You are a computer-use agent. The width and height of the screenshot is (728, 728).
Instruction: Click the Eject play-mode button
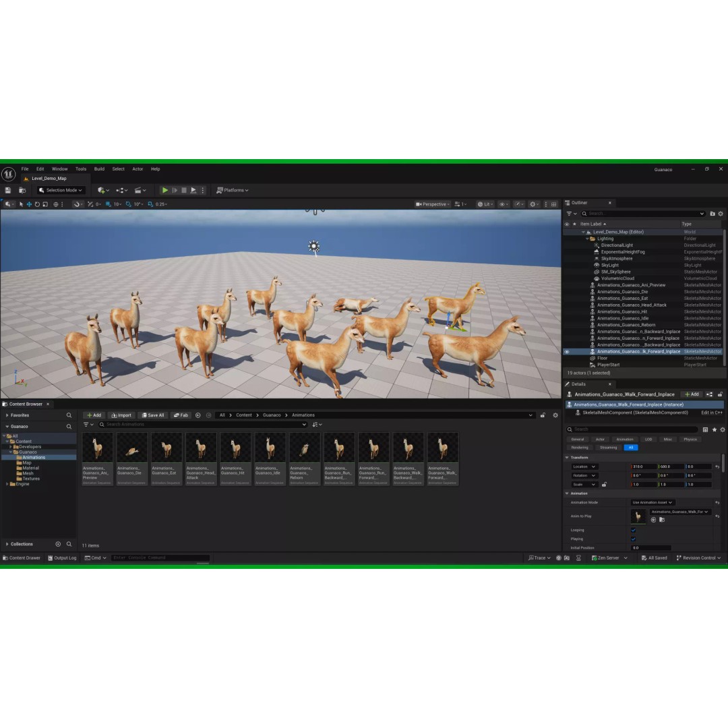pos(193,190)
